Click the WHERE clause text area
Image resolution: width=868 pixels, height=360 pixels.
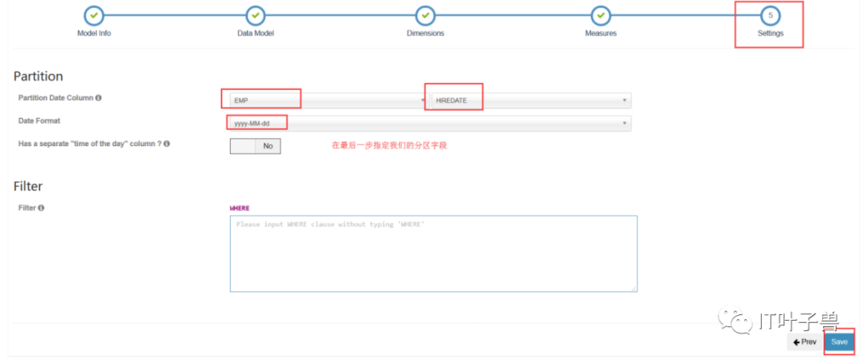pyautogui.click(x=433, y=254)
